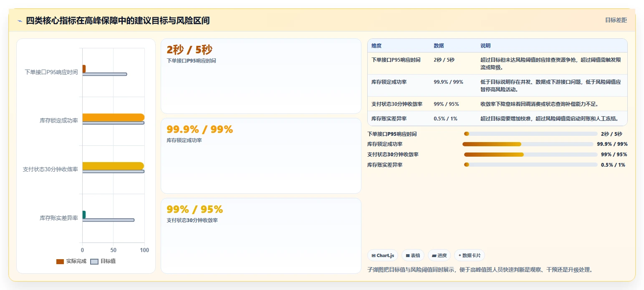Click the large 99.9% / 99% card value

(x=200, y=129)
